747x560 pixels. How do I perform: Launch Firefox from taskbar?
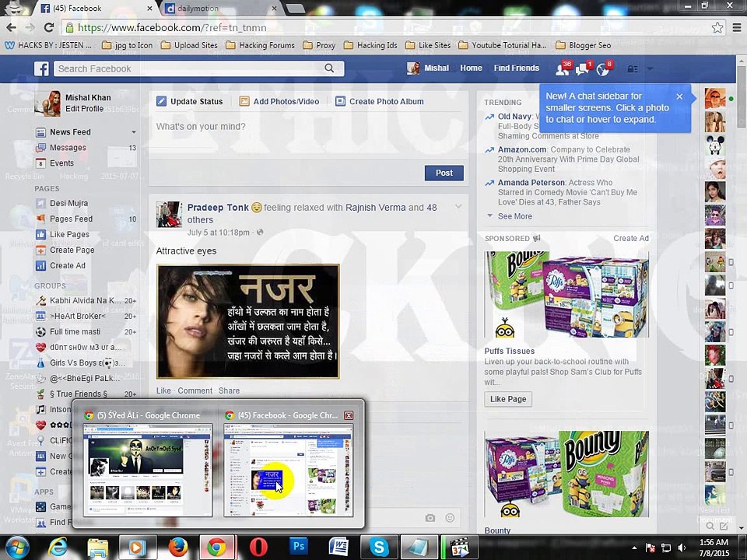coord(178,548)
